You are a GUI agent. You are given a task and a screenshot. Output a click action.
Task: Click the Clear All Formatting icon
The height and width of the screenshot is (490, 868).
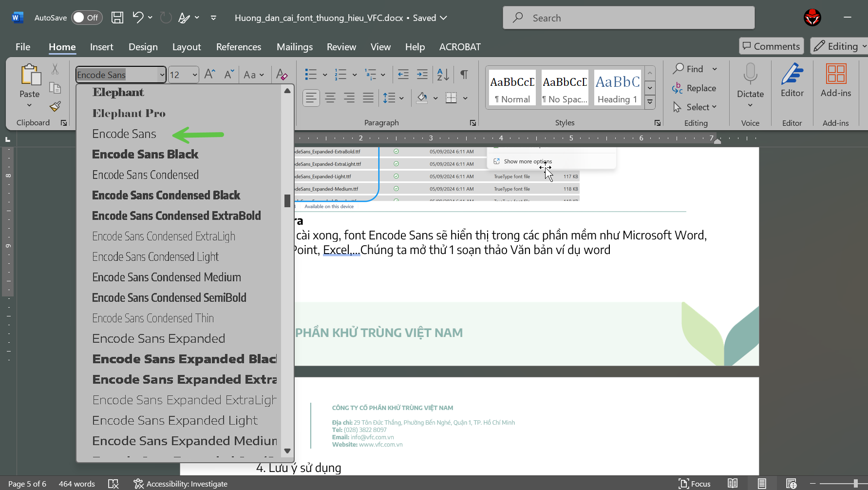point(282,74)
